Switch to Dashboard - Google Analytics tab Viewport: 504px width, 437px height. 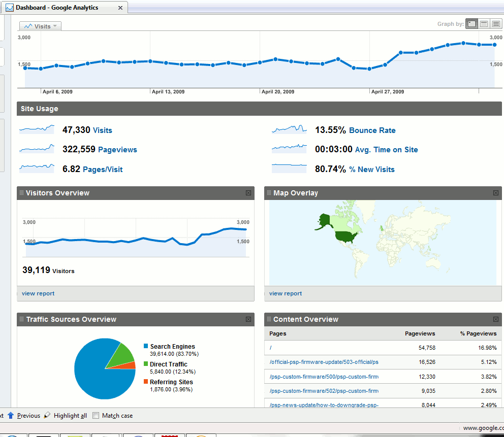coord(64,8)
